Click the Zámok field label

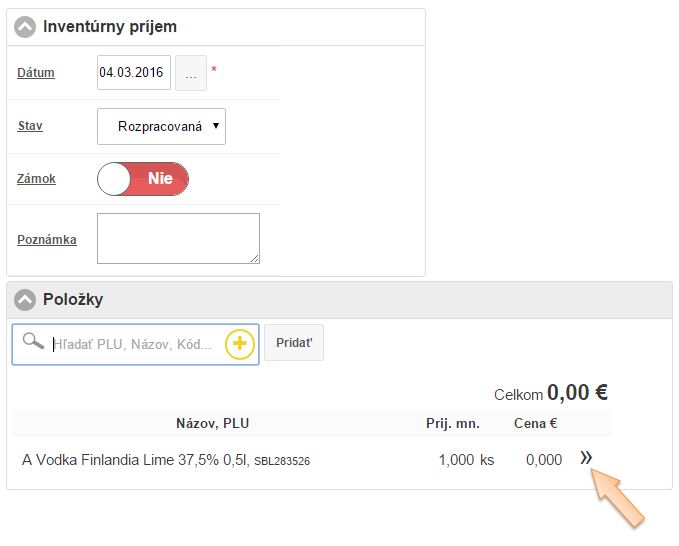37,179
